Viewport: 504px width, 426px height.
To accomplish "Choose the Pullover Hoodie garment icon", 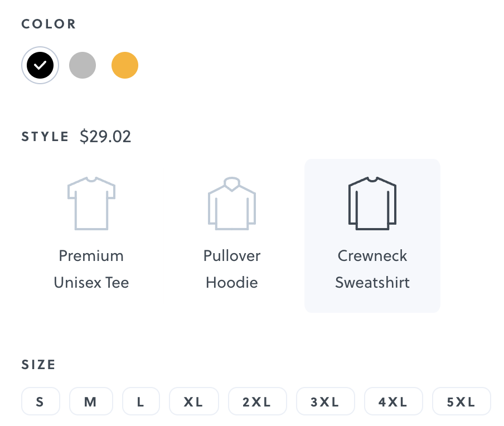I will [x=232, y=203].
